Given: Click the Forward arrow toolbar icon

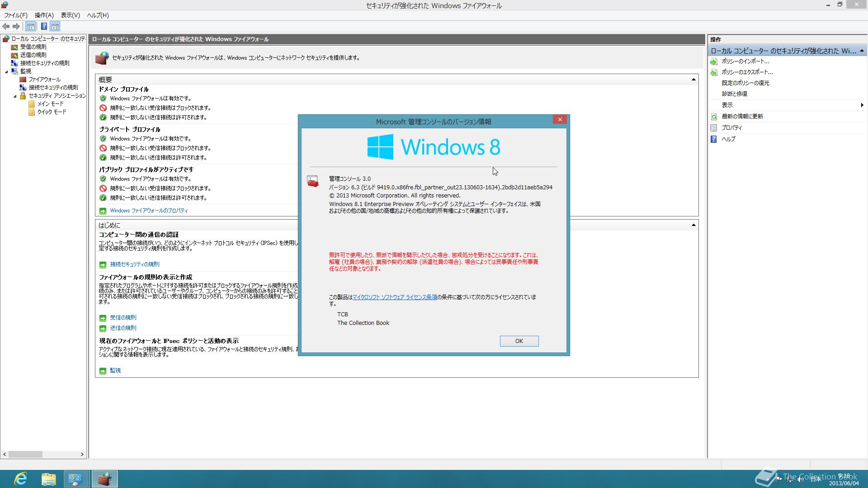Looking at the screenshot, I should [x=16, y=27].
